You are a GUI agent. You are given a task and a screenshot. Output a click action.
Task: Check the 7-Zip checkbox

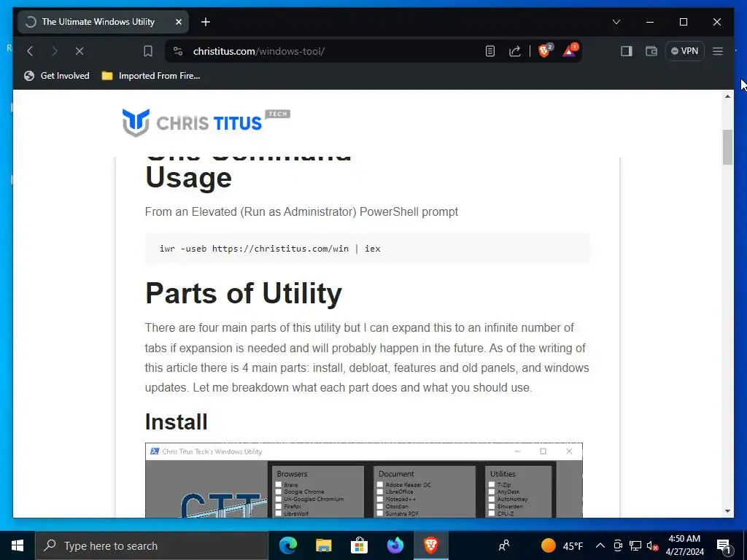coord(492,485)
